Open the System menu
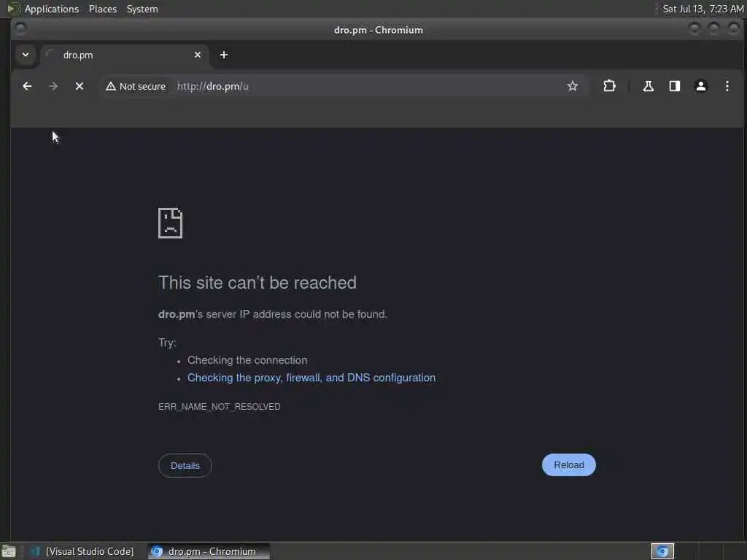Image resolution: width=747 pixels, height=560 pixels. click(x=142, y=9)
